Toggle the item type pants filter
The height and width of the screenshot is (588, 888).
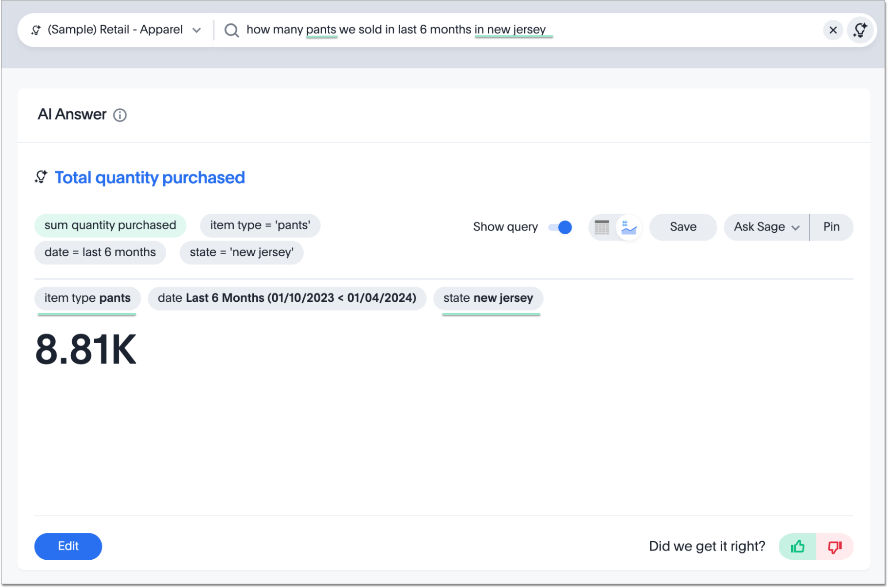pos(87,298)
